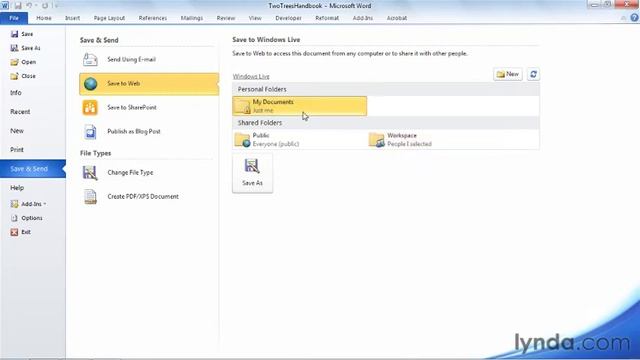Switch to the Page Layout tab
This screenshot has width=640, height=360.
pos(109,18)
